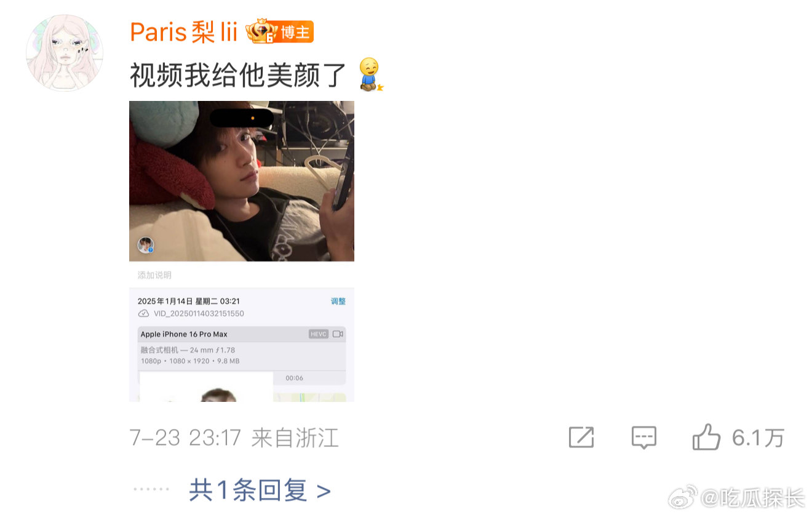The width and height of the screenshot is (812, 517).
Task: Tap the @吃瓜探长 watermark
Action: (x=753, y=497)
